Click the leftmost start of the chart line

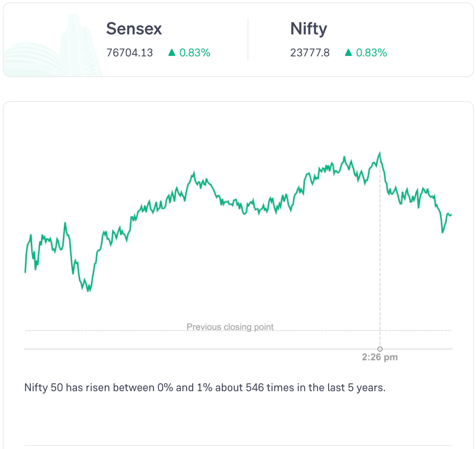click(x=25, y=272)
